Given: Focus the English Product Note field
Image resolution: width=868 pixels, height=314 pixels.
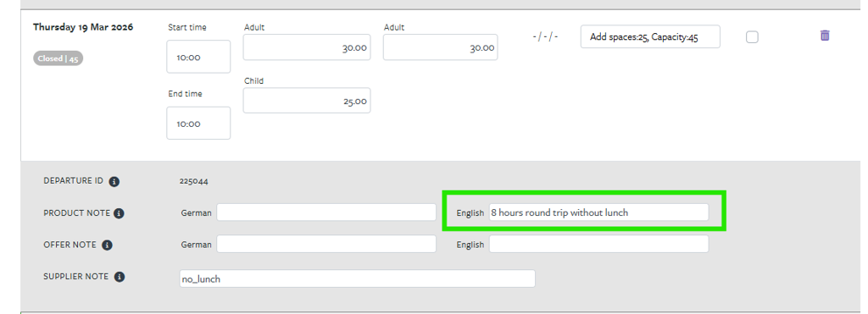Looking at the screenshot, I should [x=599, y=212].
